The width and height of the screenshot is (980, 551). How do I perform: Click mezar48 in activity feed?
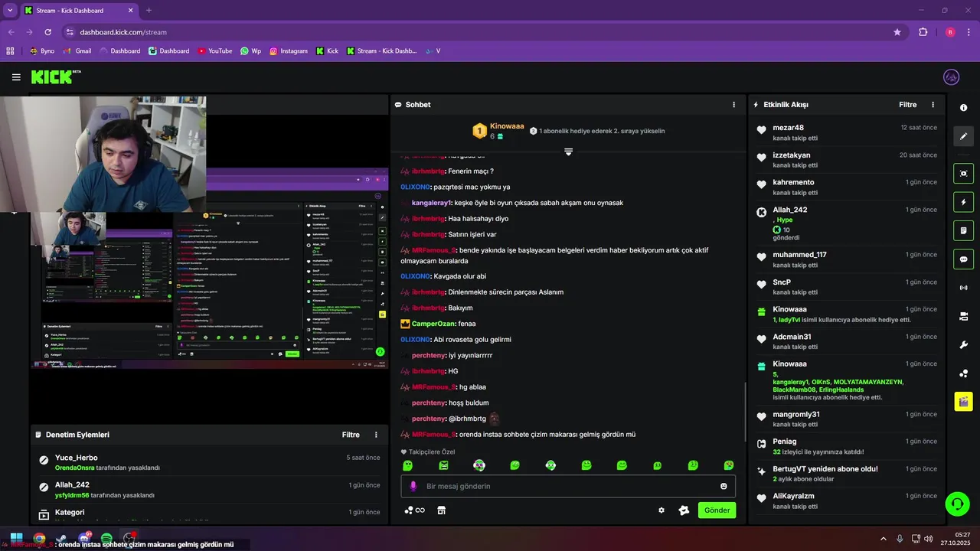click(788, 128)
